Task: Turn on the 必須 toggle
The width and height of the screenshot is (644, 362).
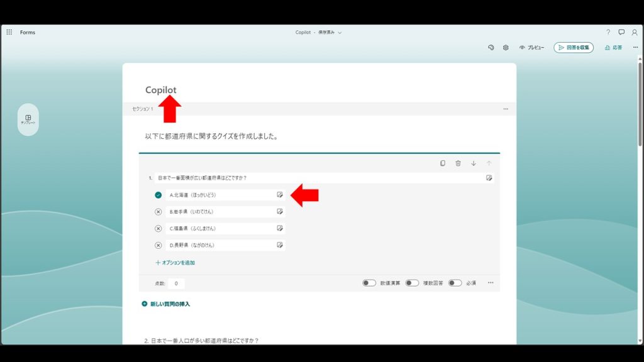Action: coord(455,283)
